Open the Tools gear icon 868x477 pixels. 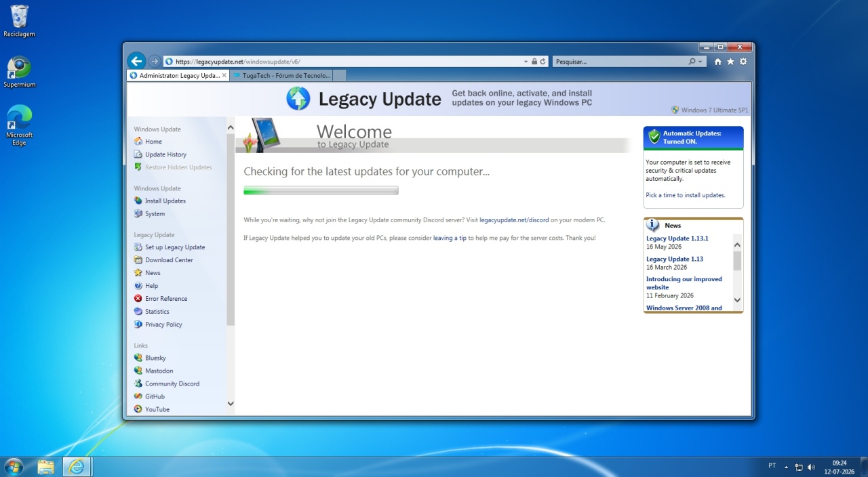click(743, 62)
